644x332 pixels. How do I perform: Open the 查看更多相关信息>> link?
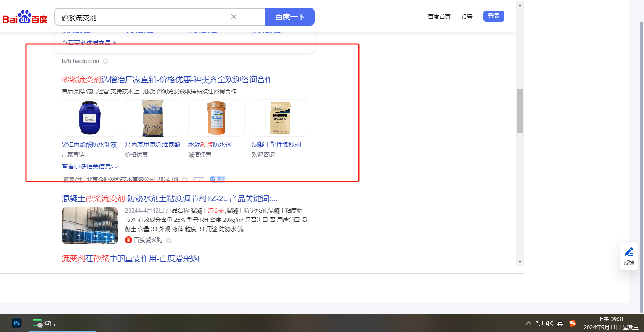pyautogui.click(x=90, y=166)
